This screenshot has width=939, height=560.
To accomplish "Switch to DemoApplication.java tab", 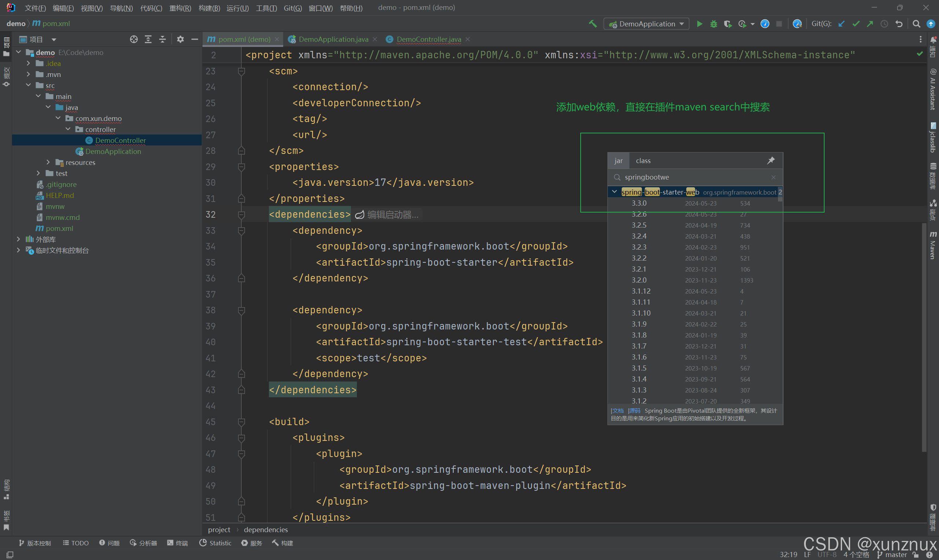I will pos(333,39).
